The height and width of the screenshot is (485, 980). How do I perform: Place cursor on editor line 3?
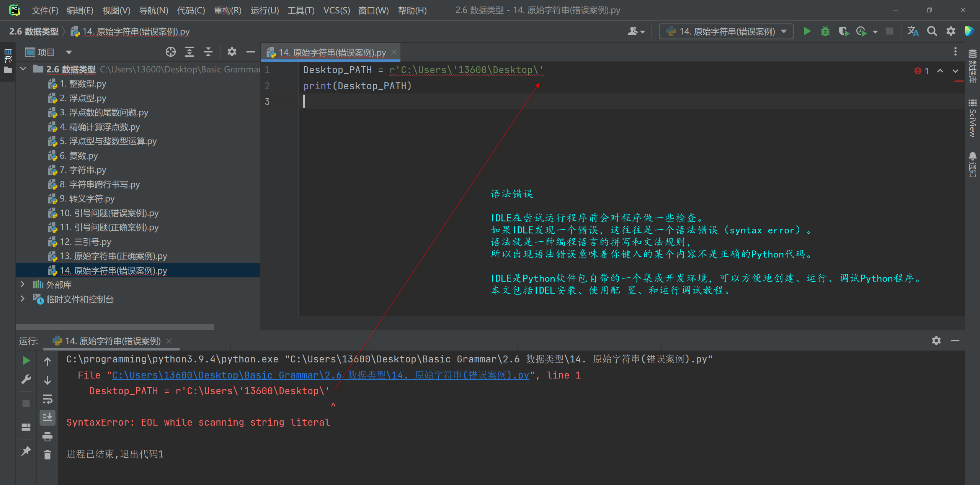632,102
